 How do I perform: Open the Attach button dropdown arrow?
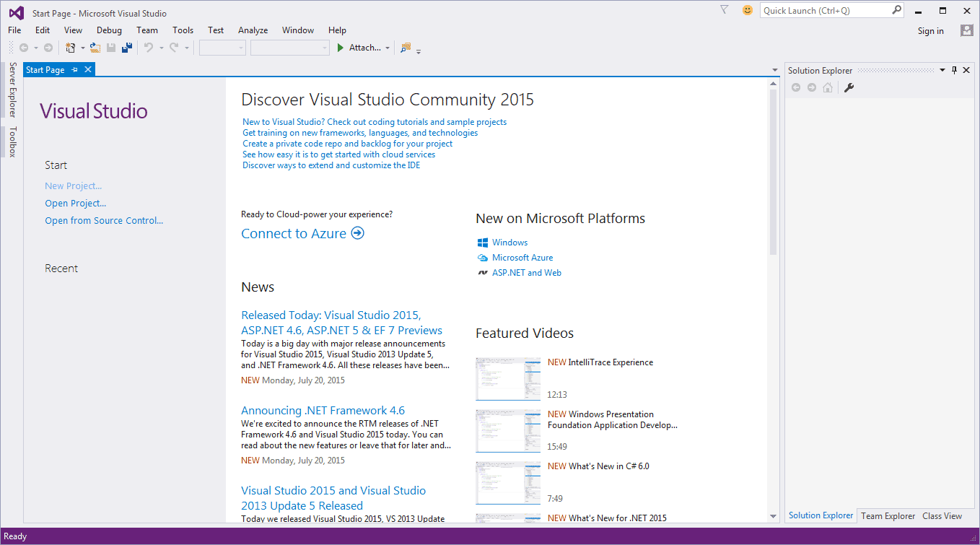[388, 48]
